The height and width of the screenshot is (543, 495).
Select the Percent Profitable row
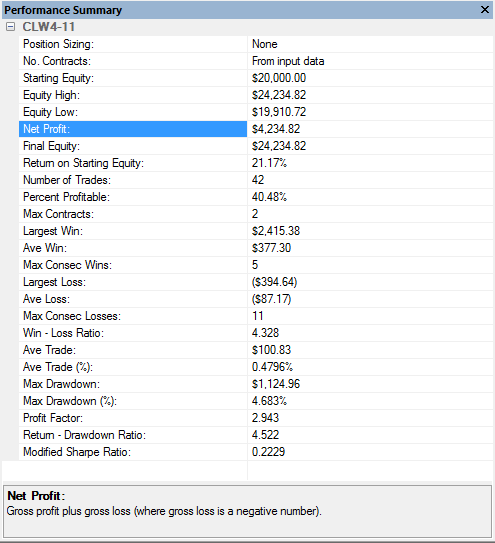coord(256,197)
